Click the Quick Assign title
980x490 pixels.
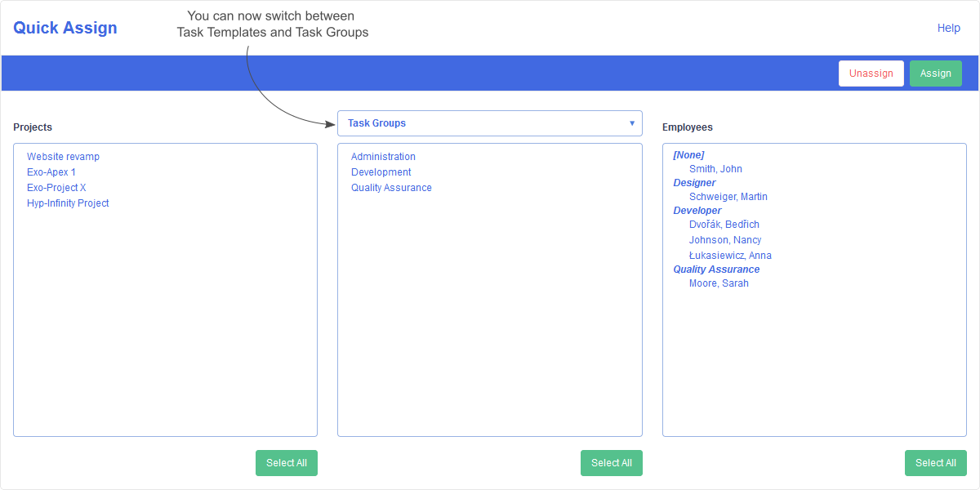(x=65, y=28)
